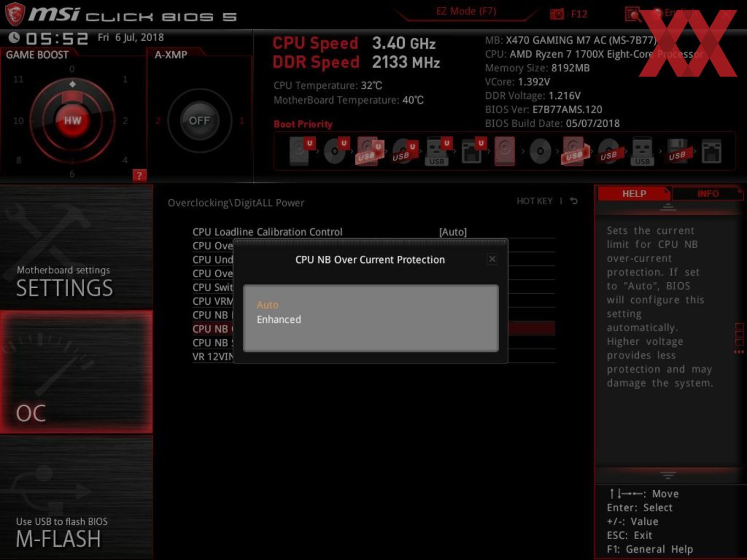
Task: Click the MotherBoard Temperature 40°C reading
Action: coord(349,100)
